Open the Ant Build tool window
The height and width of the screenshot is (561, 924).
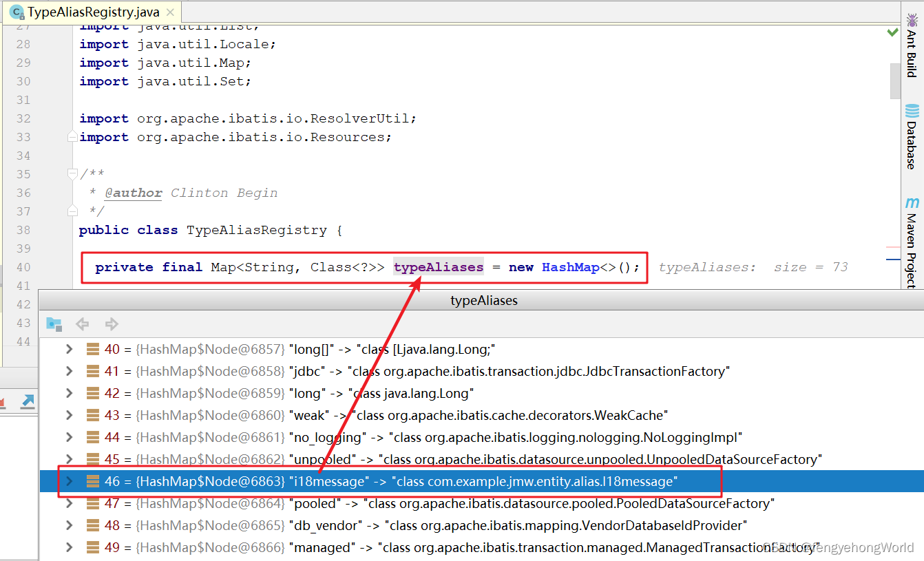pos(912,45)
